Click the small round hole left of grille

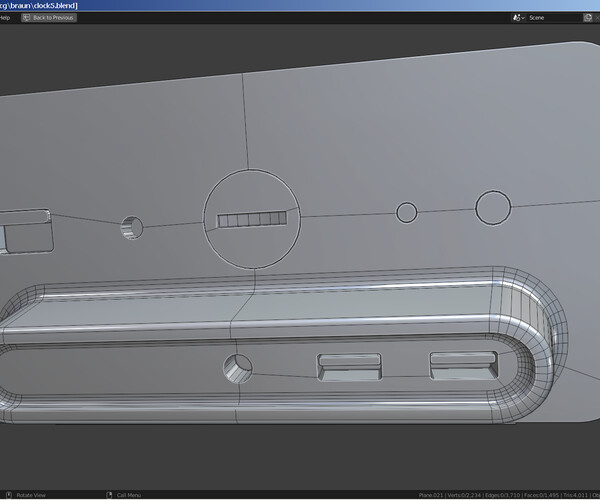[x=132, y=228]
